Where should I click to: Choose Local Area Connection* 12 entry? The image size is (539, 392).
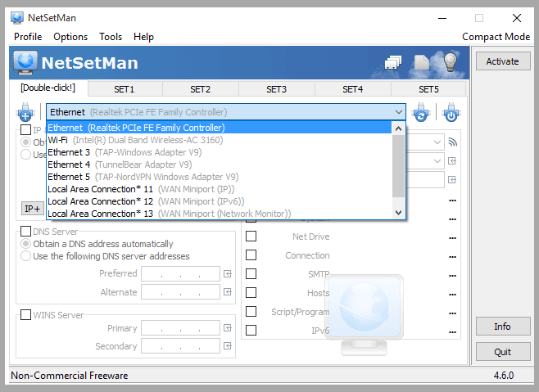[x=220, y=201]
